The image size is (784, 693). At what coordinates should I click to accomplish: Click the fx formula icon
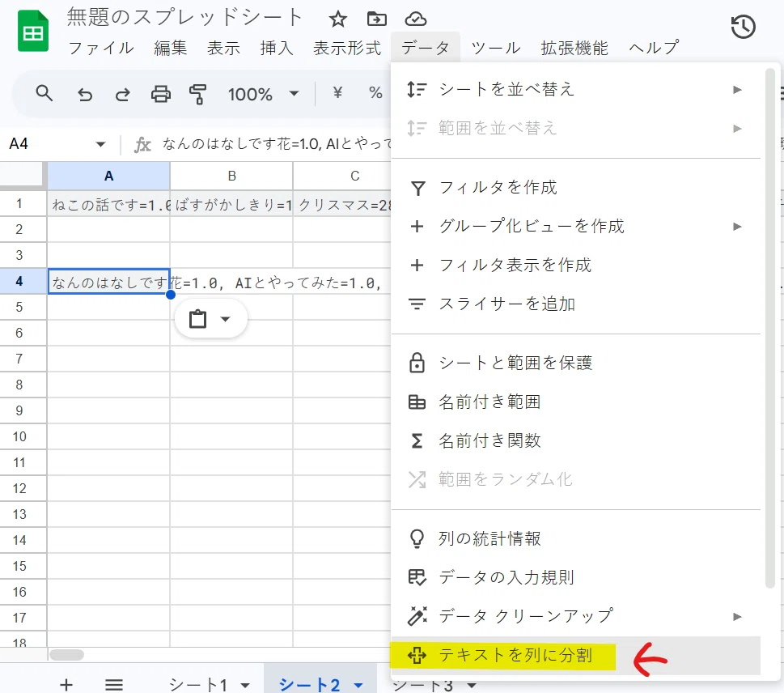(x=142, y=145)
